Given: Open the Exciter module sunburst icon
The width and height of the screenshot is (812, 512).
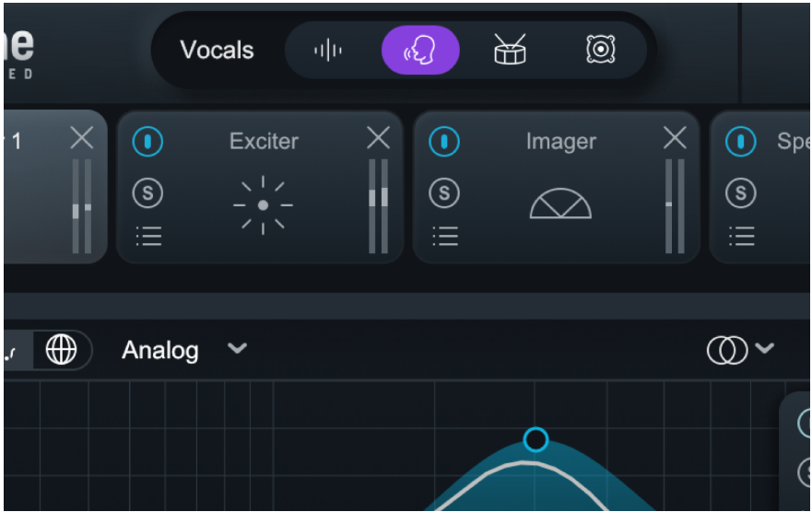Looking at the screenshot, I should (x=263, y=205).
